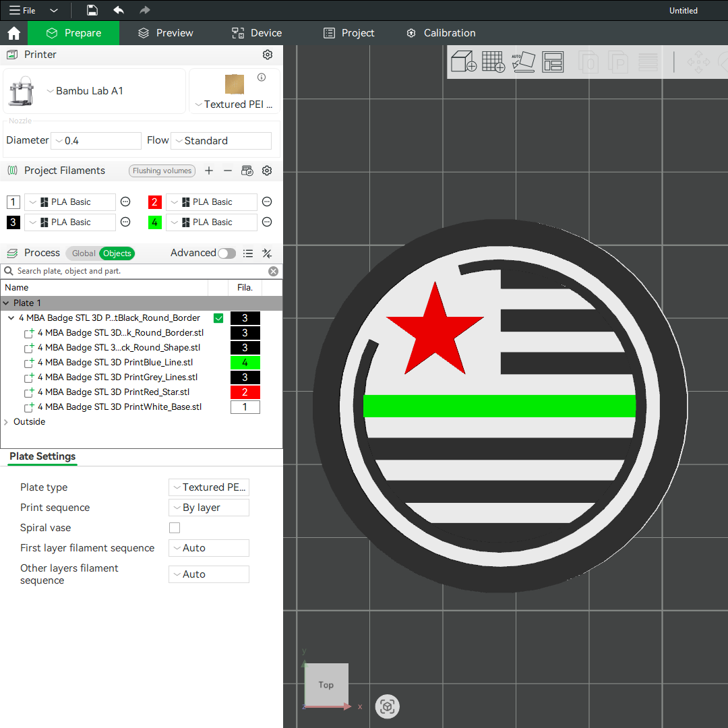The width and height of the screenshot is (728, 728).
Task: Toggle the Advanced mode switch
Action: (x=227, y=253)
